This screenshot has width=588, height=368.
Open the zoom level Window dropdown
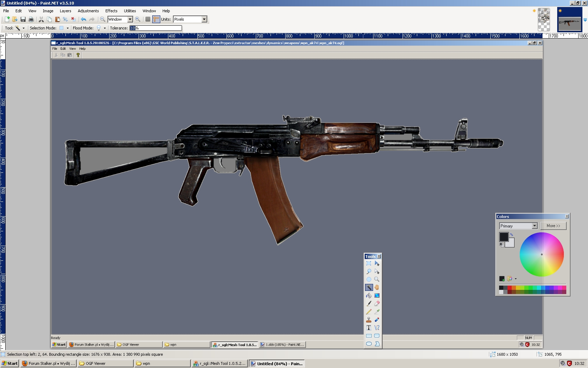click(130, 19)
